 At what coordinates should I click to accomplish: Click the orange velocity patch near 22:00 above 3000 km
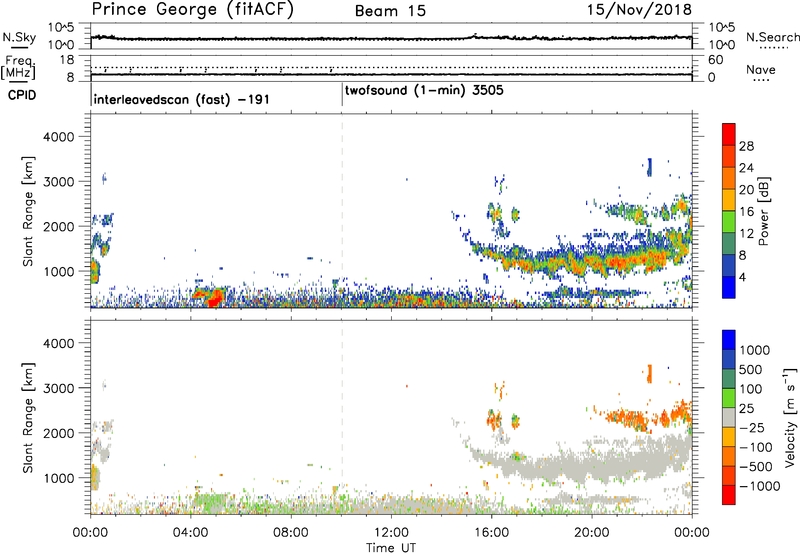[649, 373]
